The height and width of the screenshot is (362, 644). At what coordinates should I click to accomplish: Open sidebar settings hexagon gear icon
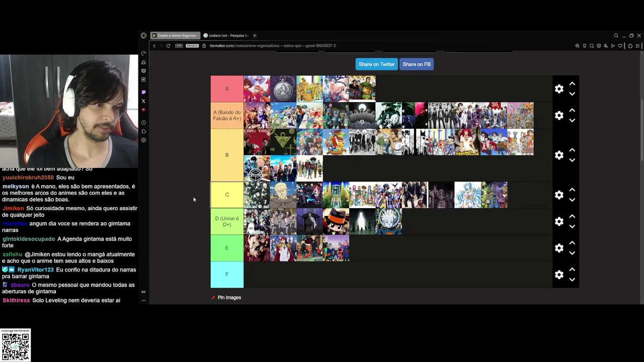(x=143, y=140)
